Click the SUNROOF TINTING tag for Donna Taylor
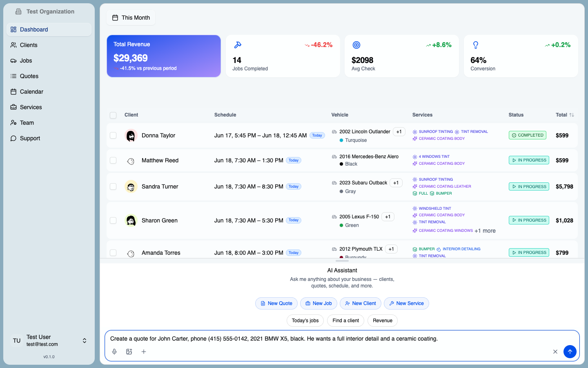Image resolution: width=588 pixels, height=368 pixels. [433, 132]
